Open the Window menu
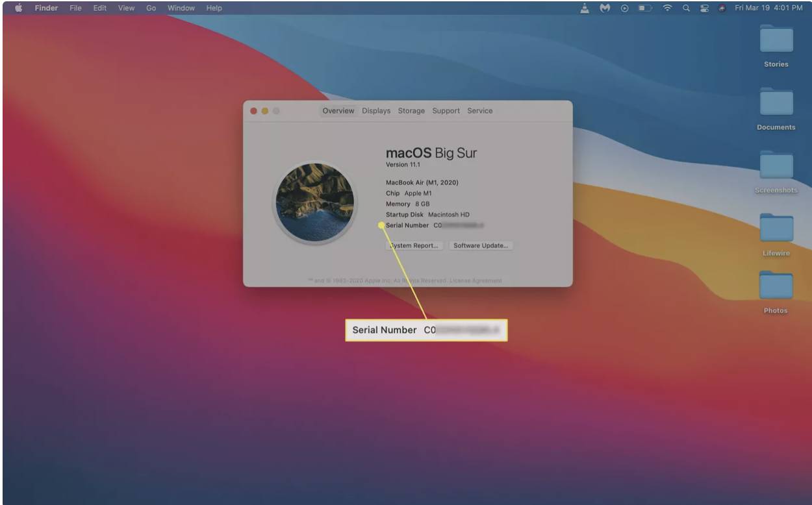This screenshot has height=505, width=812. (181, 8)
